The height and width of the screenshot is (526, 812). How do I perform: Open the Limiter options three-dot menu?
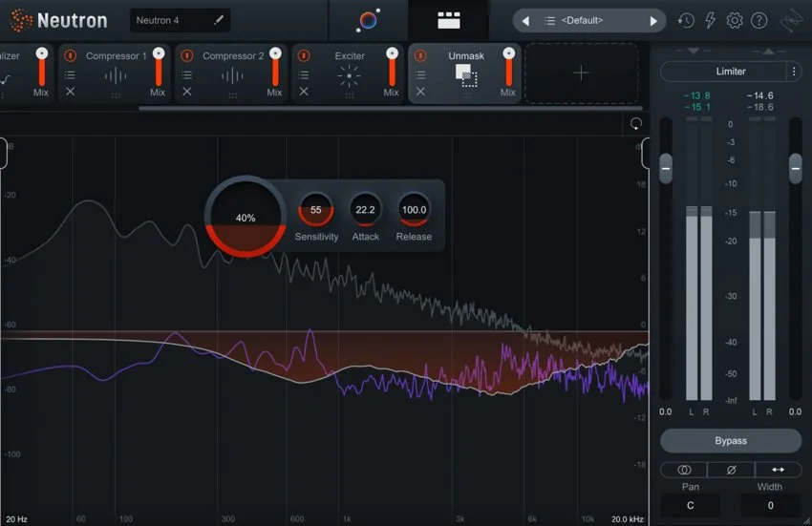tap(794, 72)
